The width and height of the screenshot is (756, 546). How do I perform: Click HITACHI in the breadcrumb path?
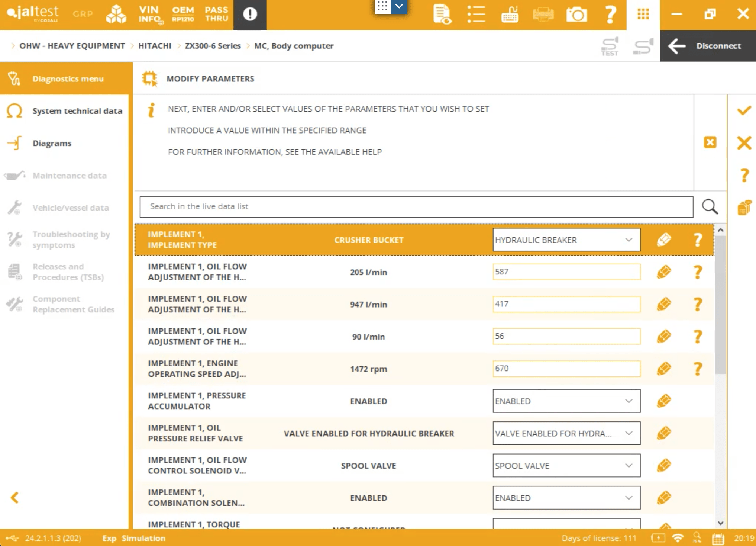(x=155, y=46)
